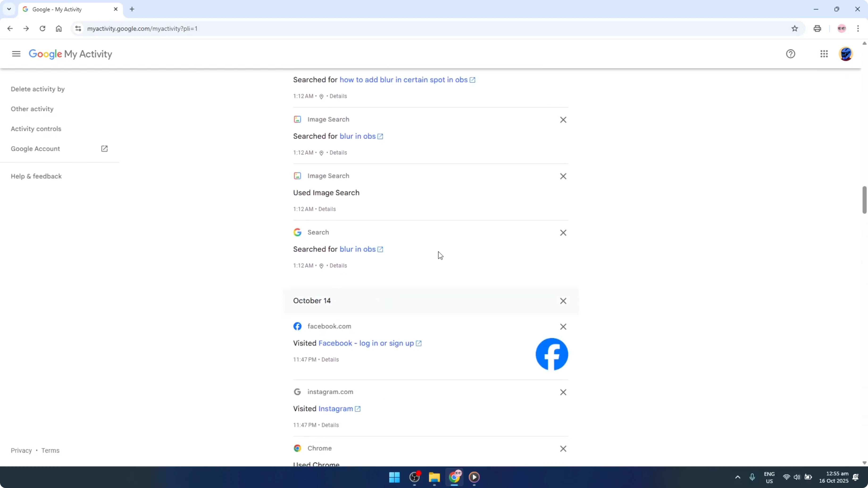Open the Google apps launcher grid
868x488 pixels.
click(x=824, y=54)
